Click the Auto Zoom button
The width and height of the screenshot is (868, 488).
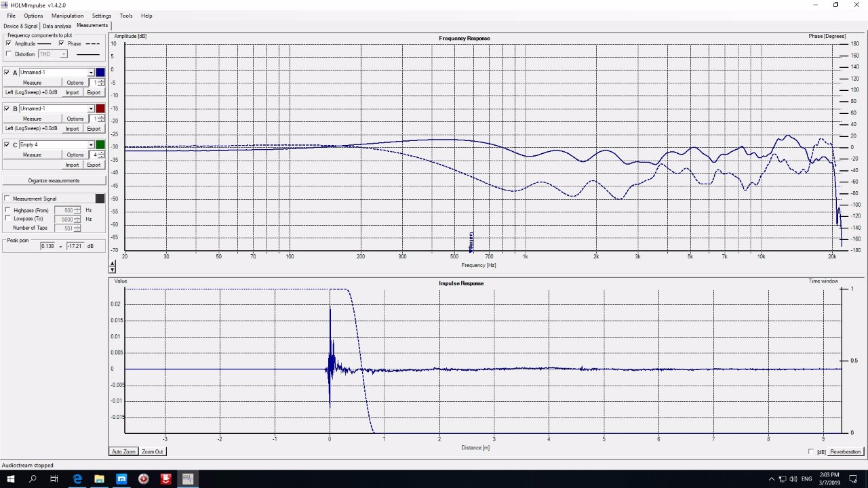123,451
